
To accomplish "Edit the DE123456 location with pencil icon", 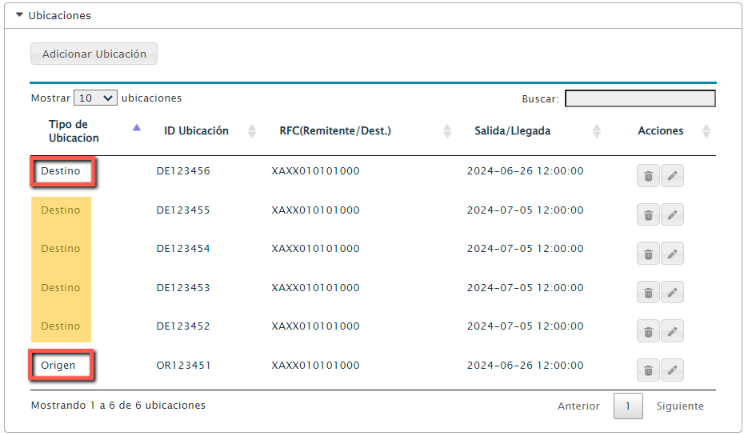I will (x=672, y=176).
